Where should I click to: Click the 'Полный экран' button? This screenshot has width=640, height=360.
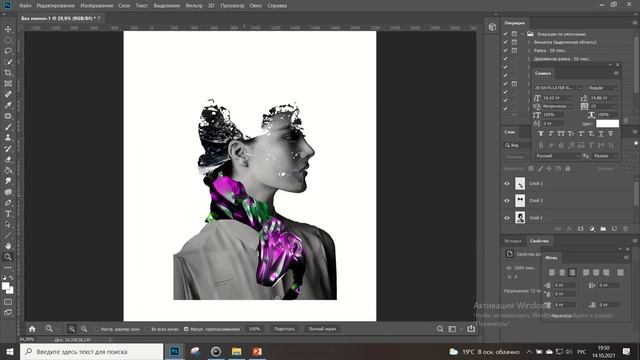(x=322, y=329)
